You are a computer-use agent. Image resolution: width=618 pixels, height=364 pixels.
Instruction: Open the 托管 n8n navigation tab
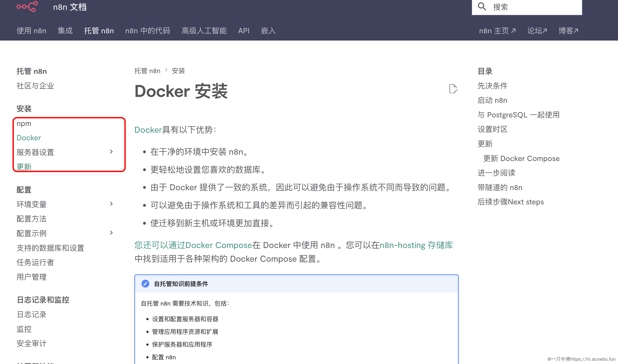click(x=99, y=31)
